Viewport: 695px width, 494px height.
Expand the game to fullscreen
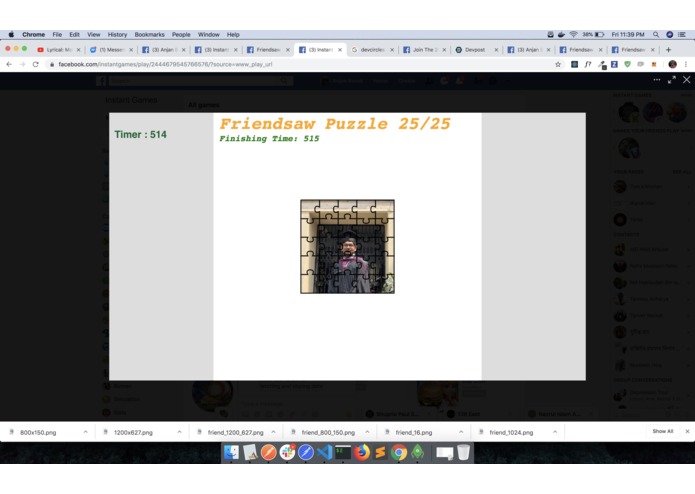[672, 80]
